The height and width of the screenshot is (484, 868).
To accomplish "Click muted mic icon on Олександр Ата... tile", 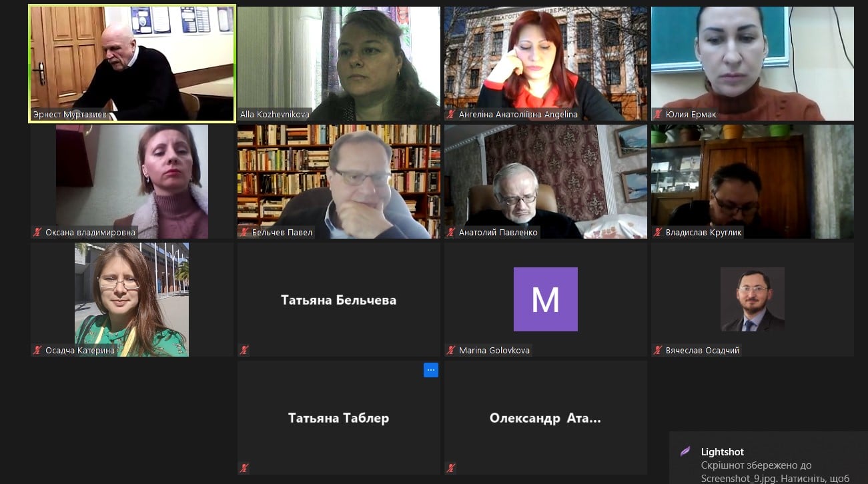I will [x=452, y=468].
